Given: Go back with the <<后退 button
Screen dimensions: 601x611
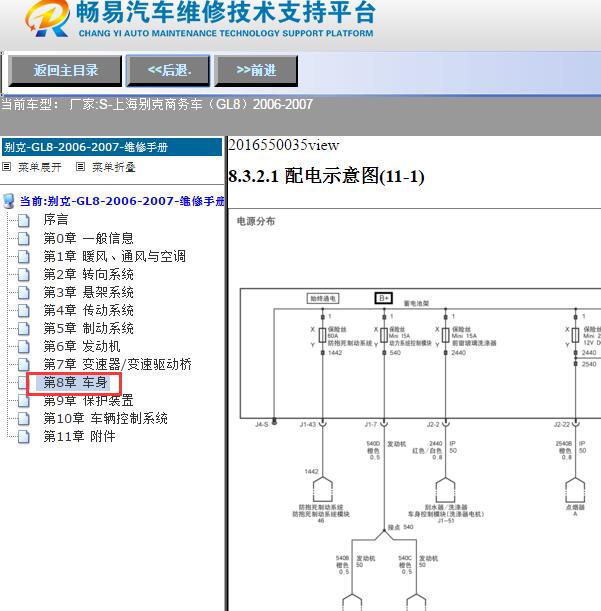Looking at the screenshot, I should pyautogui.click(x=168, y=71).
